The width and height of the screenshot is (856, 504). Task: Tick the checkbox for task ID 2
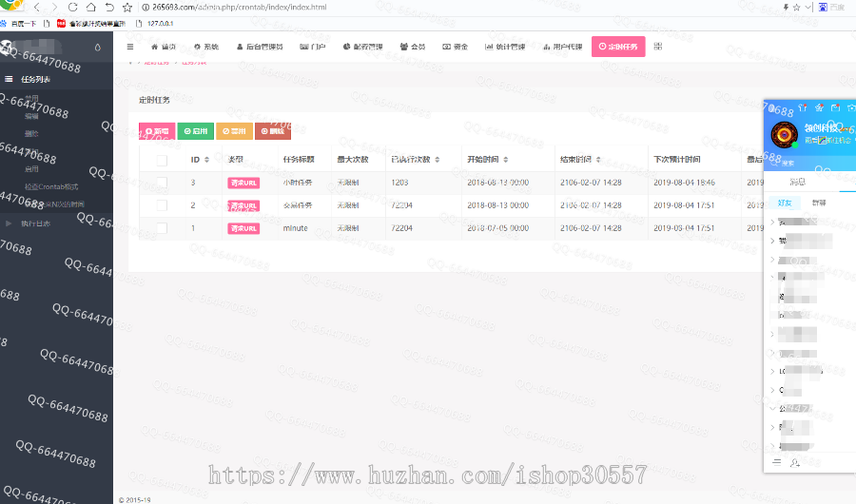[x=162, y=205]
